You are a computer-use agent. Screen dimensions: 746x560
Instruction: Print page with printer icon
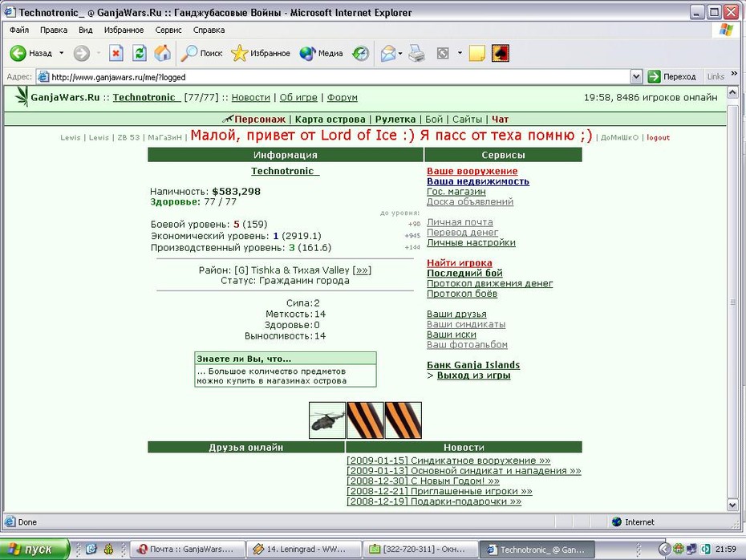pos(417,53)
